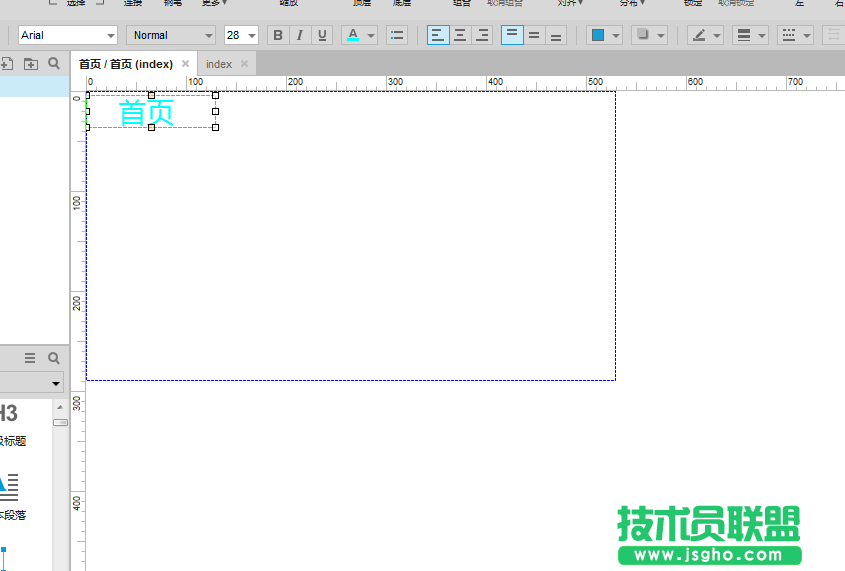Click the top-right resize handle of 首页 widget

click(216, 95)
